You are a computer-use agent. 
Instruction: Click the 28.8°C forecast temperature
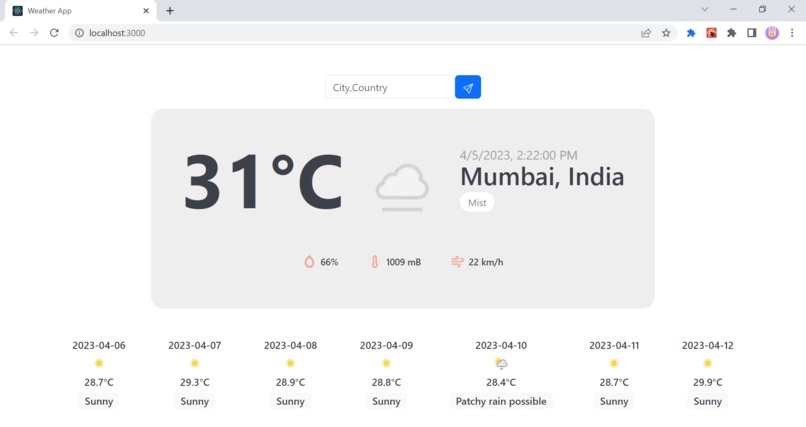(386, 382)
